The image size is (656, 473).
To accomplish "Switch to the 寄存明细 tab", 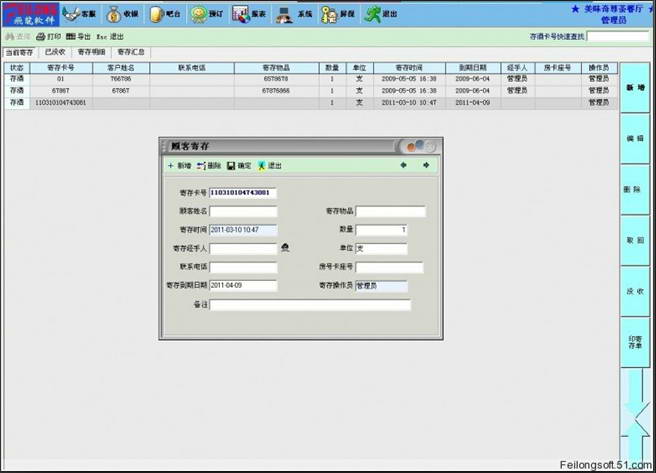I will [91, 52].
